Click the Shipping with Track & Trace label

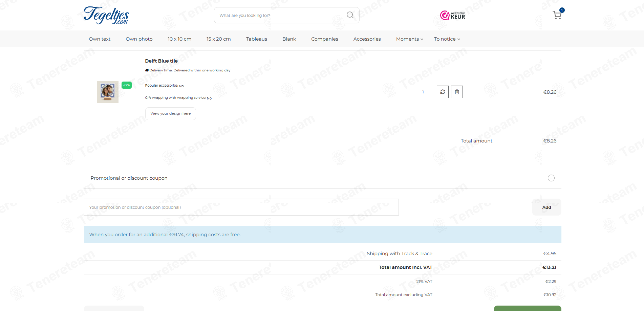pos(400,253)
